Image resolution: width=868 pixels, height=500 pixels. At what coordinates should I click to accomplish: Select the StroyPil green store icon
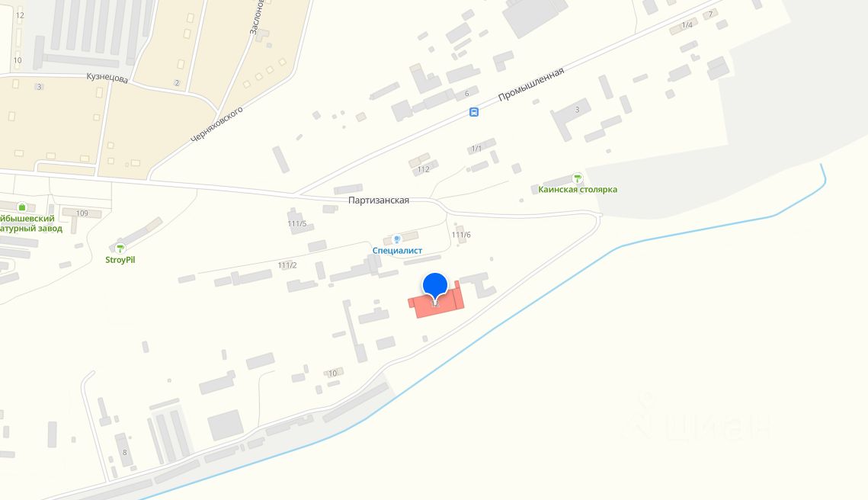pos(120,248)
